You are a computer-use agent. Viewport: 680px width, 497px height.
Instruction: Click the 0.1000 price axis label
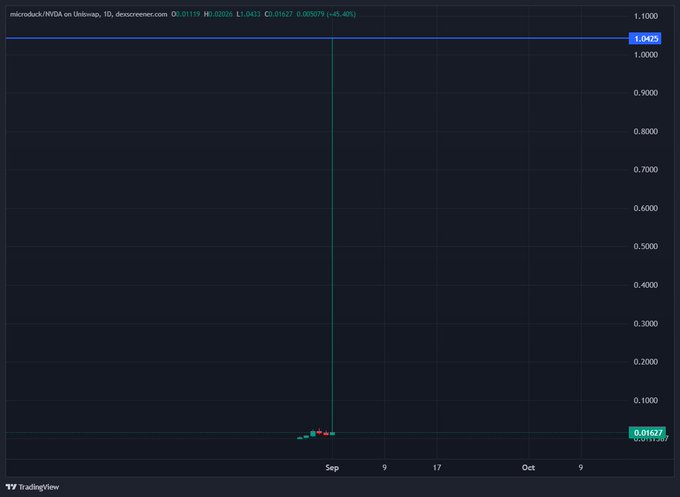(x=646, y=400)
